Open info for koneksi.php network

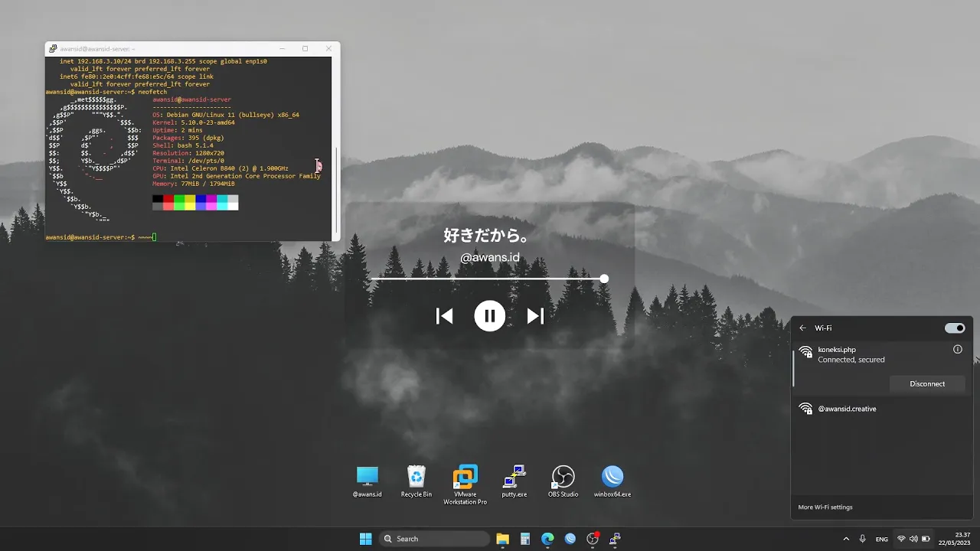point(958,349)
